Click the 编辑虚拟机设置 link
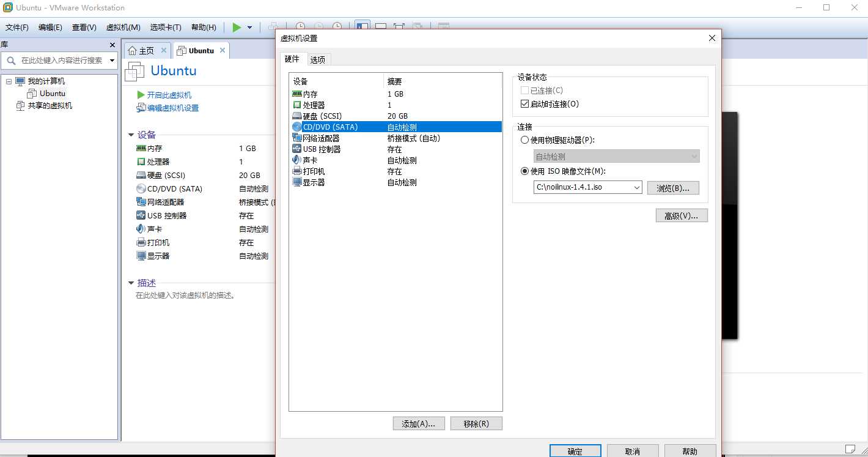868x457 pixels. pyautogui.click(x=173, y=108)
